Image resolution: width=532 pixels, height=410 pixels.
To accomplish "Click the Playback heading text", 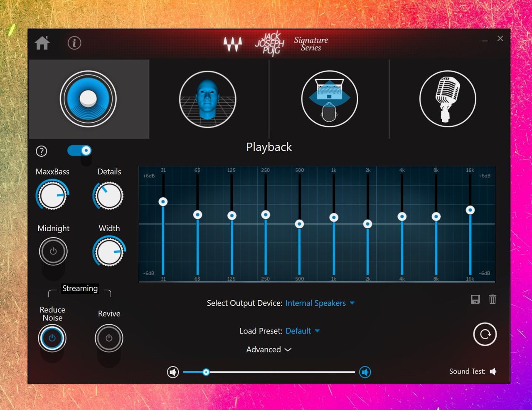I will click(x=269, y=147).
